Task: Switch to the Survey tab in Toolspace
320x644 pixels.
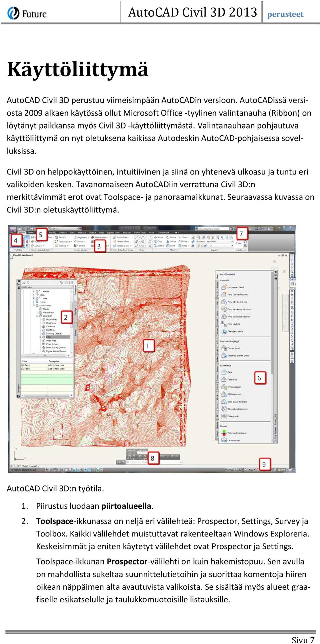Action: pyautogui.click(x=76, y=333)
